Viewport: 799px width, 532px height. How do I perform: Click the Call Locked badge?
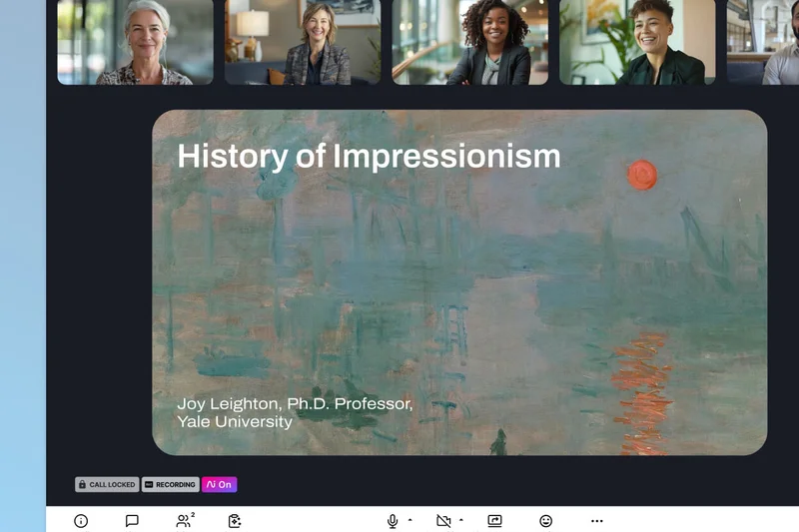[x=107, y=485]
